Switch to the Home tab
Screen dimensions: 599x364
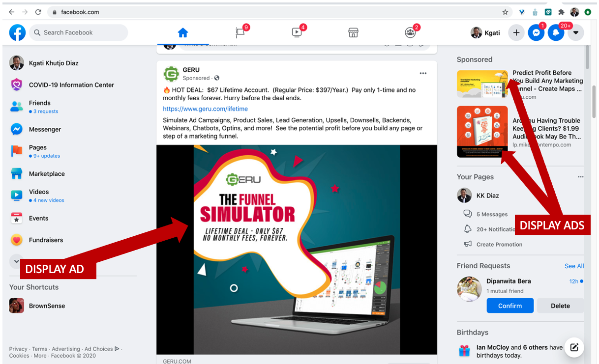coord(182,32)
